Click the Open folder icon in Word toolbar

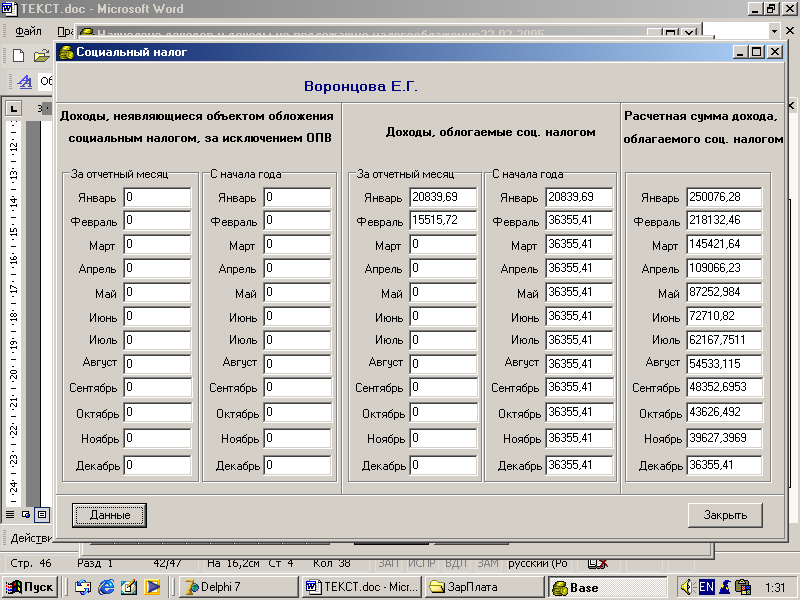(x=41, y=55)
